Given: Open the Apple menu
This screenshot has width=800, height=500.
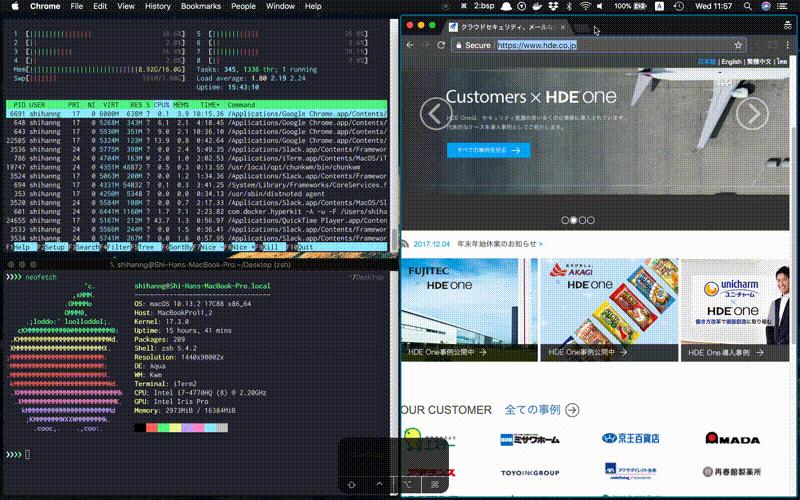Looking at the screenshot, I should click(x=15, y=6).
